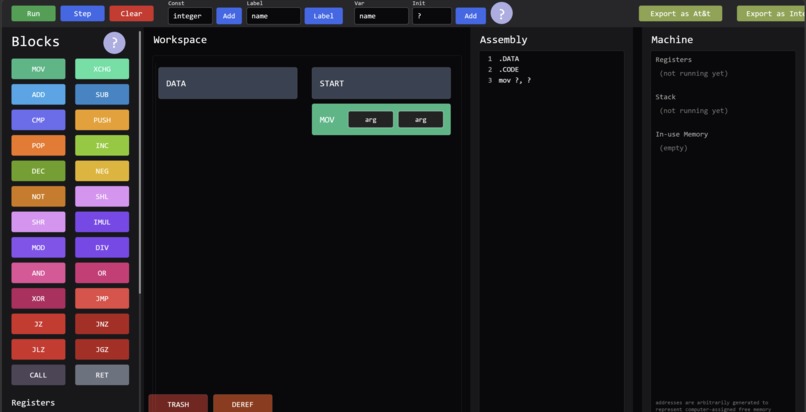Viewport: 806px width, 412px height.
Task: Focus the Label name input field
Action: click(x=273, y=16)
